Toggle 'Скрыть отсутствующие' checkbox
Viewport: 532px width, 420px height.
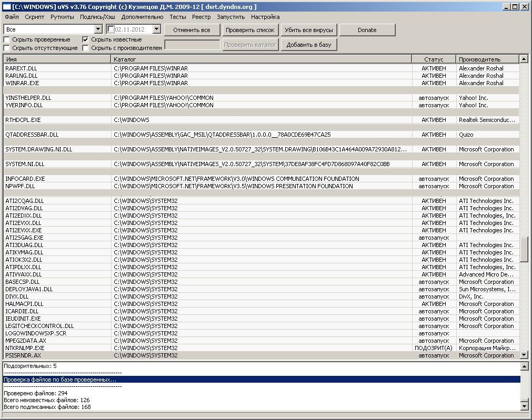[x=6, y=48]
